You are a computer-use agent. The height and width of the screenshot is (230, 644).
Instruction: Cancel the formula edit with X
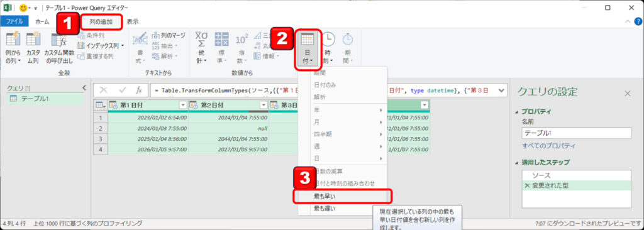point(104,90)
